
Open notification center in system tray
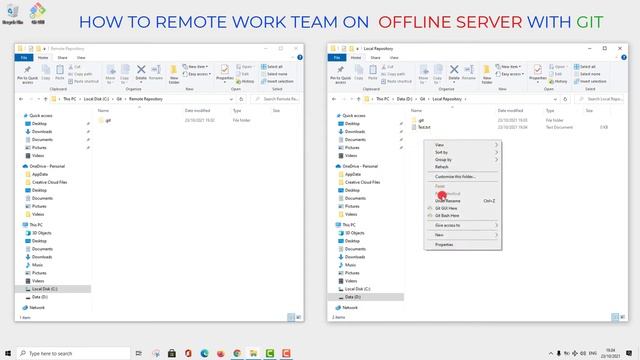point(629,353)
